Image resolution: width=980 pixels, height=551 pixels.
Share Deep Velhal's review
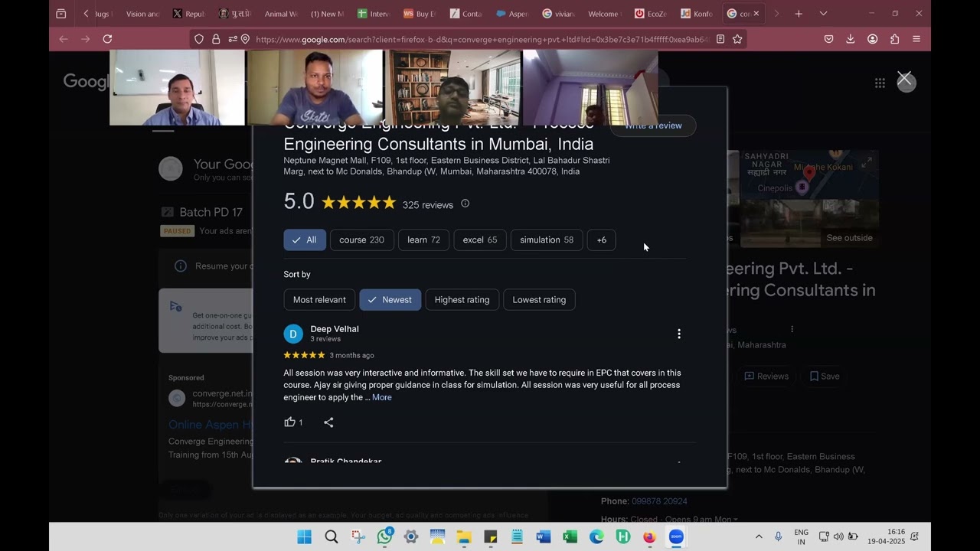click(x=328, y=422)
